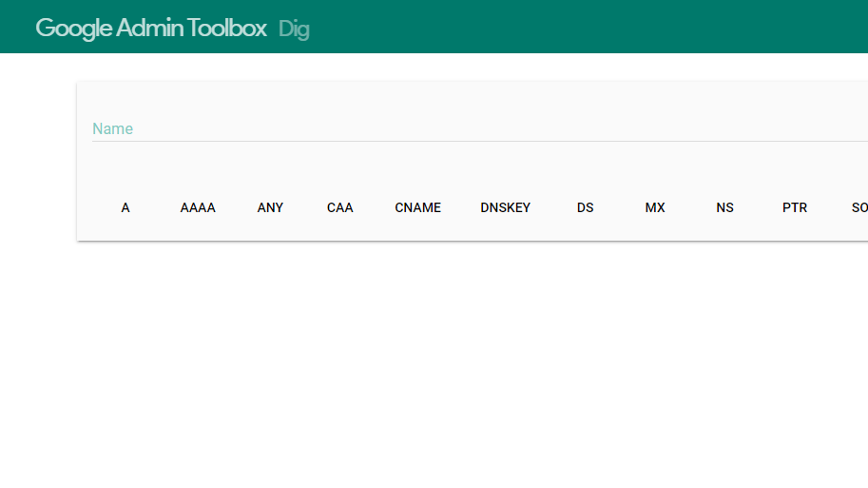The height and width of the screenshot is (488, 868).
Task: Choose the ANY record type
Action: pos(270,207)
